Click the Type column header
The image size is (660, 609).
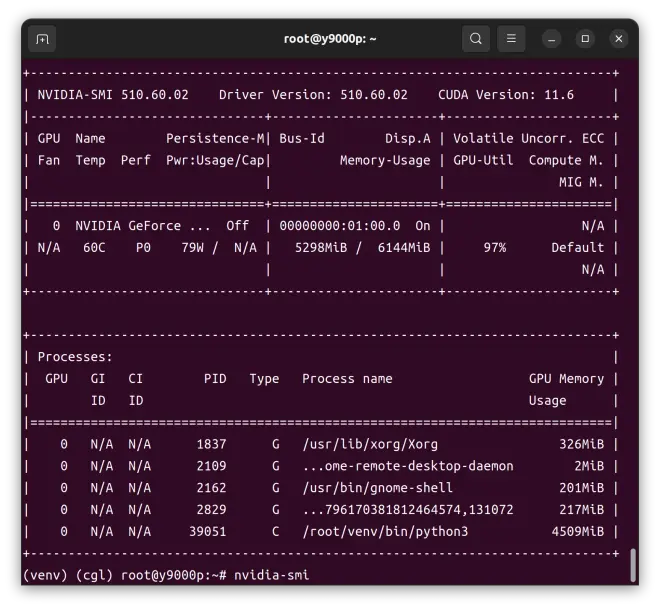pyautogui.click(x=264, y=379)
